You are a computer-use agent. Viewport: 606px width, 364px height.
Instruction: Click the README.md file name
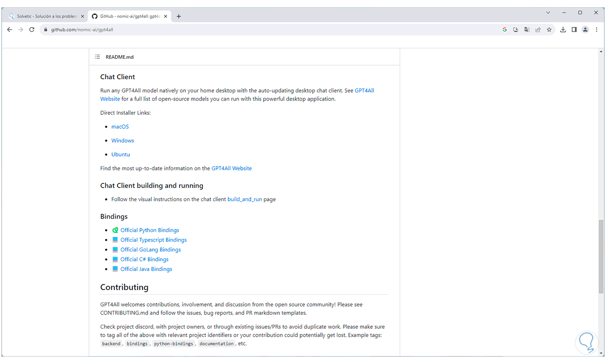coord(120,57)
